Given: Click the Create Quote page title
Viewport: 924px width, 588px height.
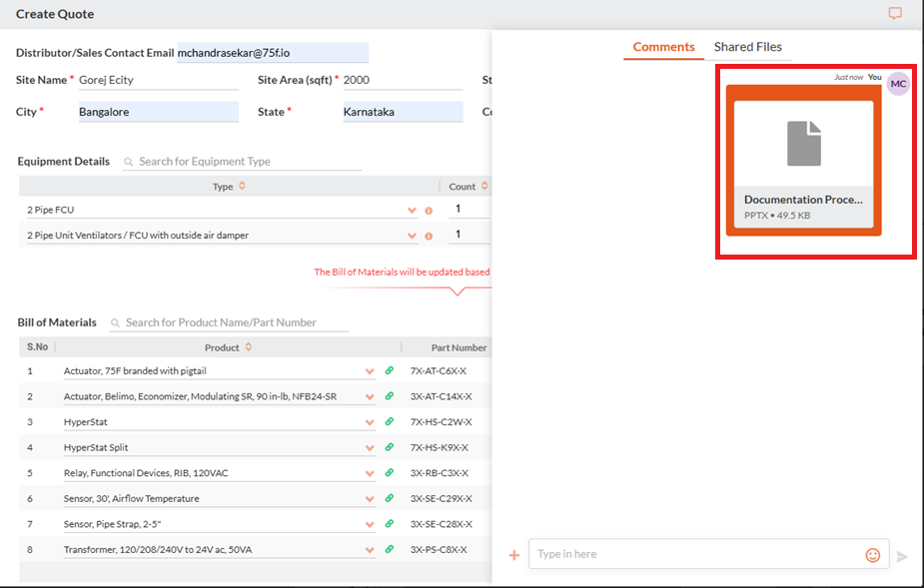Looking at the screenshot, I should 55,14.
